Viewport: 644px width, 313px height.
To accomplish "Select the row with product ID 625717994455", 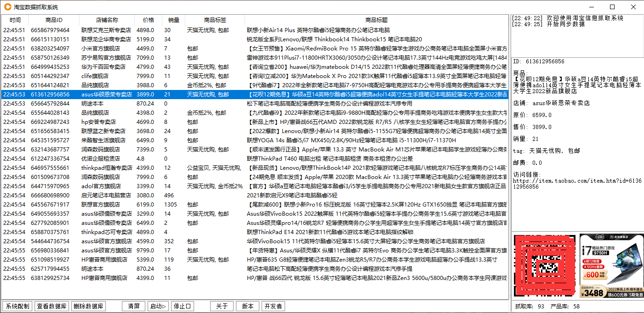I will click(x=254, y=268).
